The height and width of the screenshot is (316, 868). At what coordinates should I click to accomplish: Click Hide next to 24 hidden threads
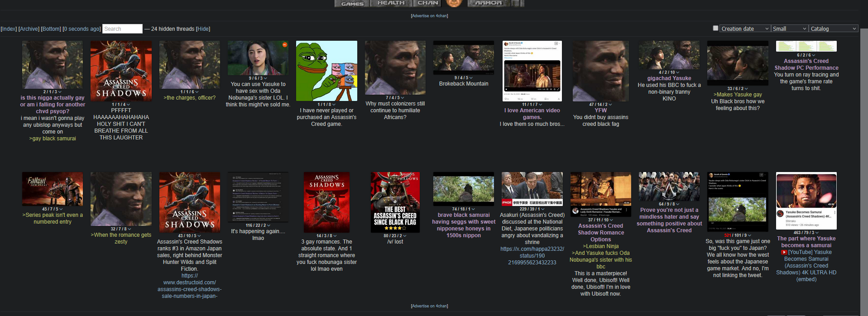[203, 29]
